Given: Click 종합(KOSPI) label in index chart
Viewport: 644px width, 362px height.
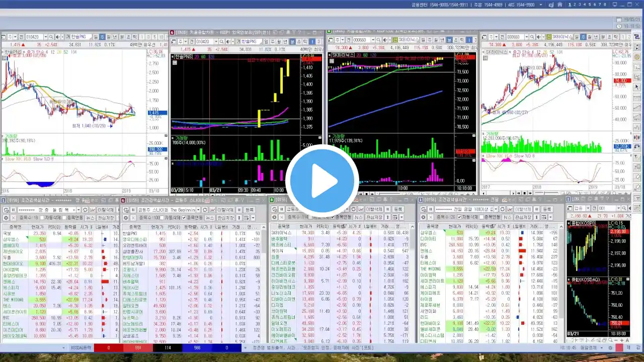Looking at the screenshot, I should click(x=583, y=223).
